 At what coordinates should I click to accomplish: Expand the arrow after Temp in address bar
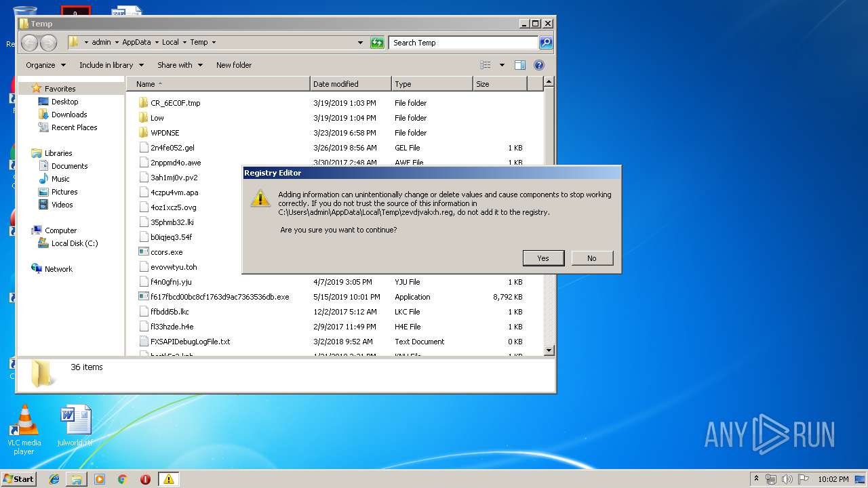click(x=214, y=42)
